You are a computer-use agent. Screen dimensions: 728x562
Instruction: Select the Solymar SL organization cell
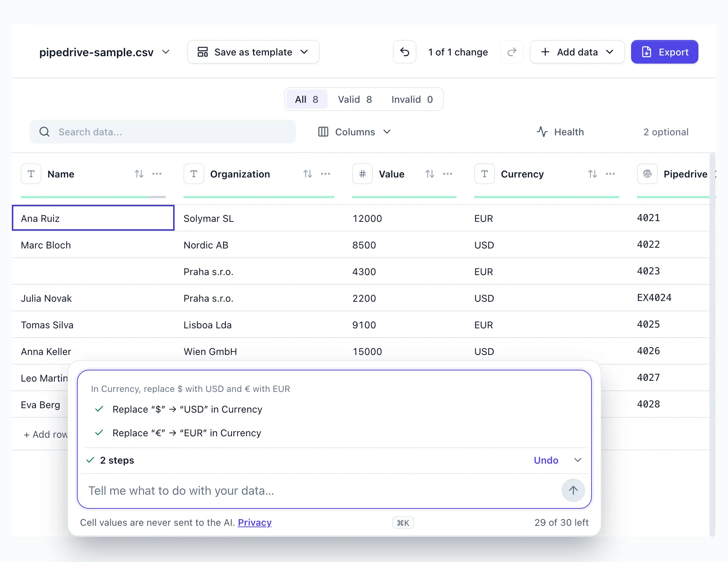tap(259, 218)
